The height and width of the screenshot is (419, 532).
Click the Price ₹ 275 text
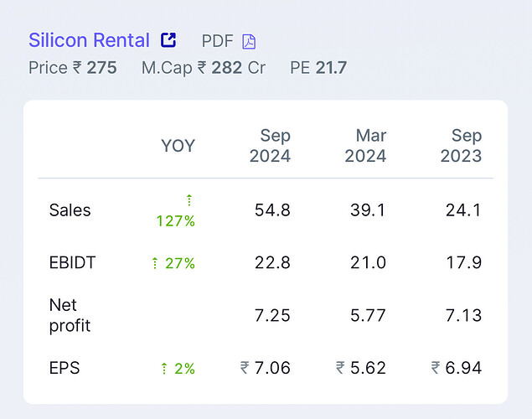73,68
